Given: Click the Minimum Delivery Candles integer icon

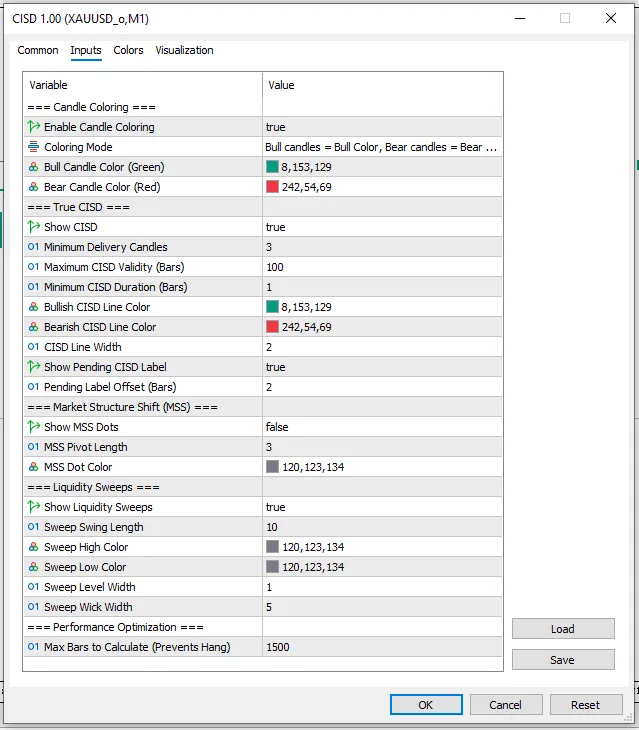Looking at the screenshot, I should (34, 247).
